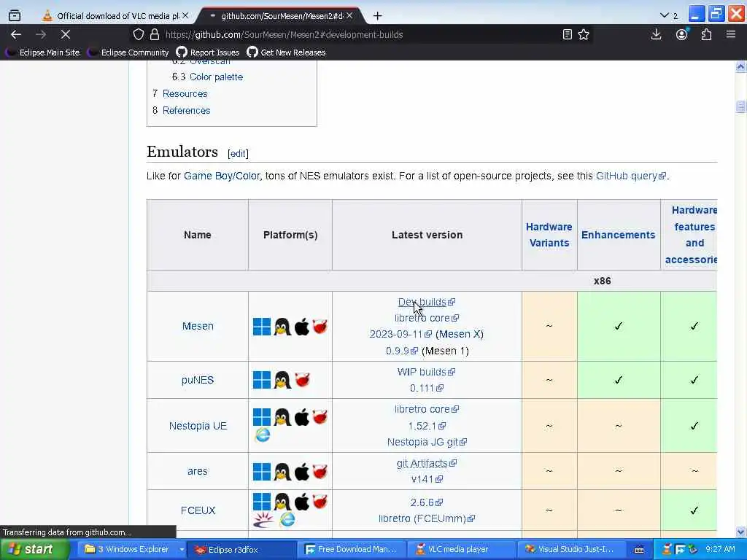Screen dimensions: 747x560
Task: Open the downloads panel icon
Action: pyautogui.click(x=656, y=34)
